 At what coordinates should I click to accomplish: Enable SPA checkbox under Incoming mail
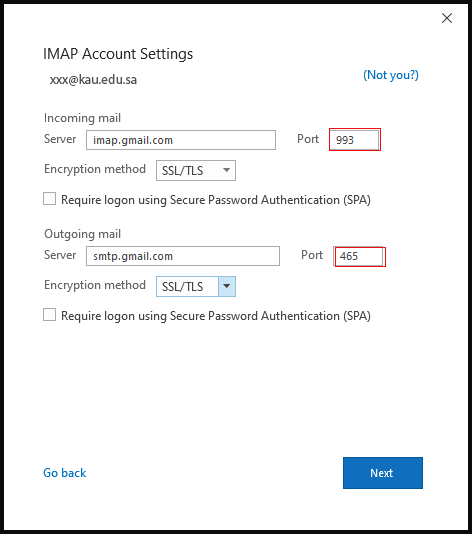(x=49, y=199)
